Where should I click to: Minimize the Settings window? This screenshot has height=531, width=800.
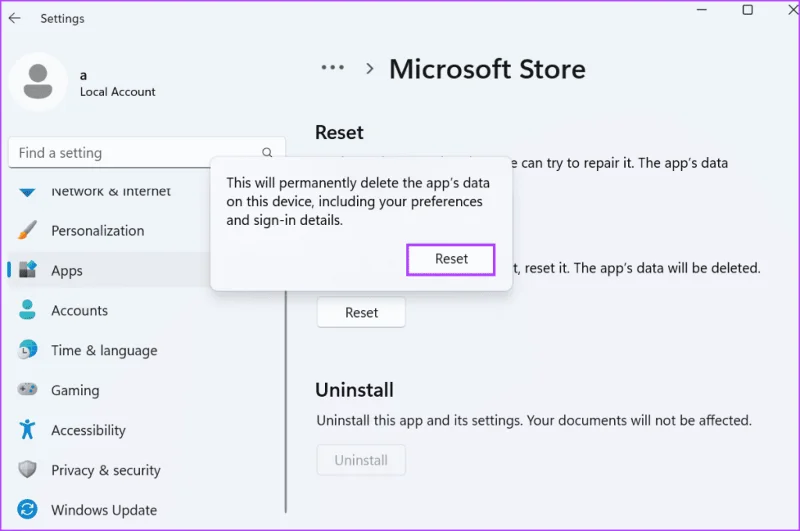[x=702, y=10]
